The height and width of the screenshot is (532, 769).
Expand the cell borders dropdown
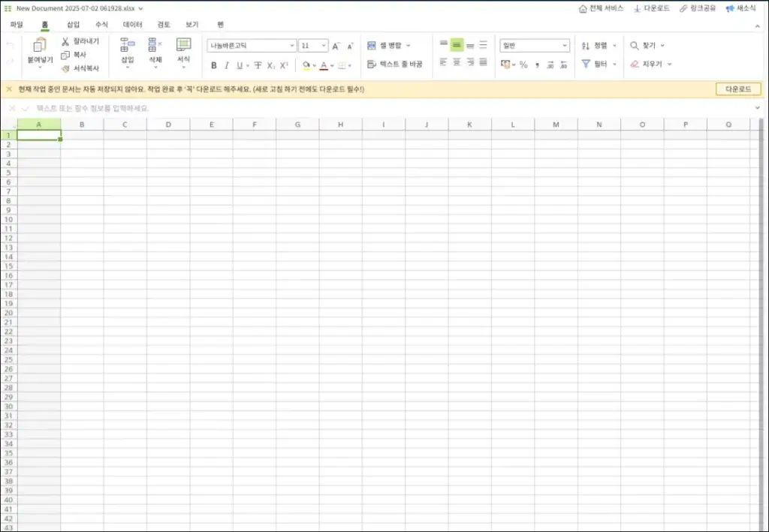point(349,65)
